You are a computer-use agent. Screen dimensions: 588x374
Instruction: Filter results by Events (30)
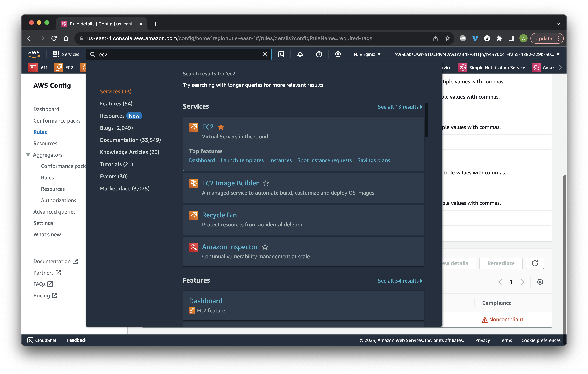pyautogui.click(x=114, y=176)
